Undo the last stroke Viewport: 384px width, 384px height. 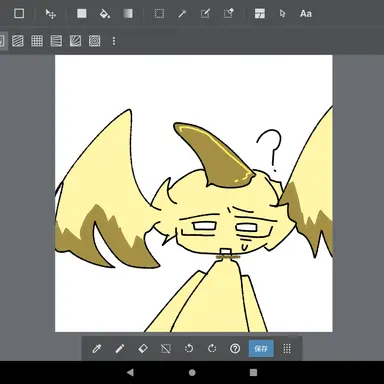coord(189,349)
